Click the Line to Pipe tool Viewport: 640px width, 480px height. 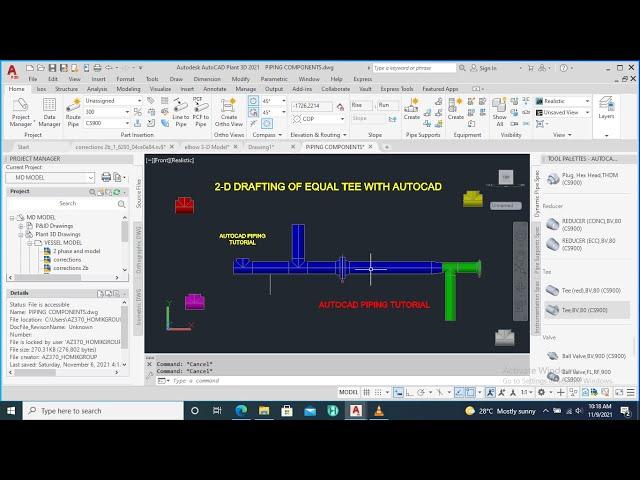click(180, 113)
